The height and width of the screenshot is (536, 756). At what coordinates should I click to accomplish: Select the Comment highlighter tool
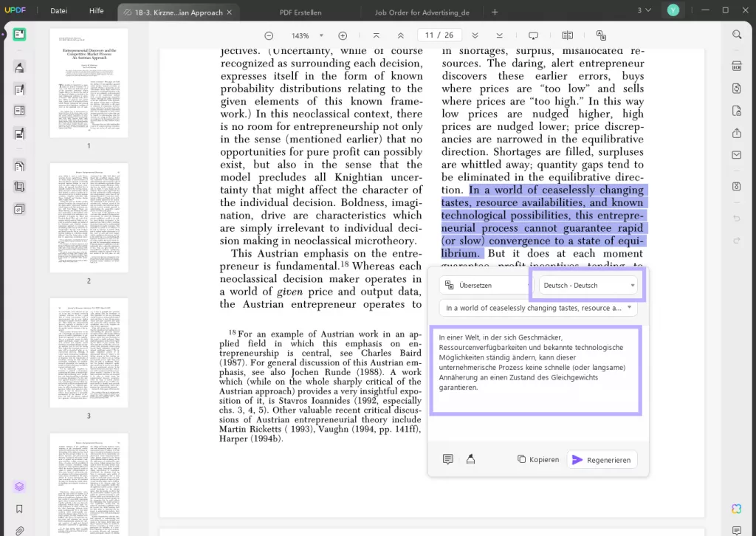(19, 67)
